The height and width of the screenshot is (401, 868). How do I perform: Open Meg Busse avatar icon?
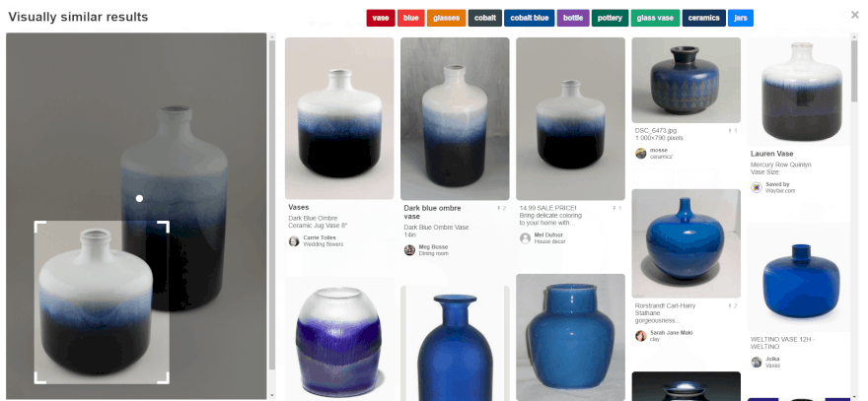click(409, 250)
